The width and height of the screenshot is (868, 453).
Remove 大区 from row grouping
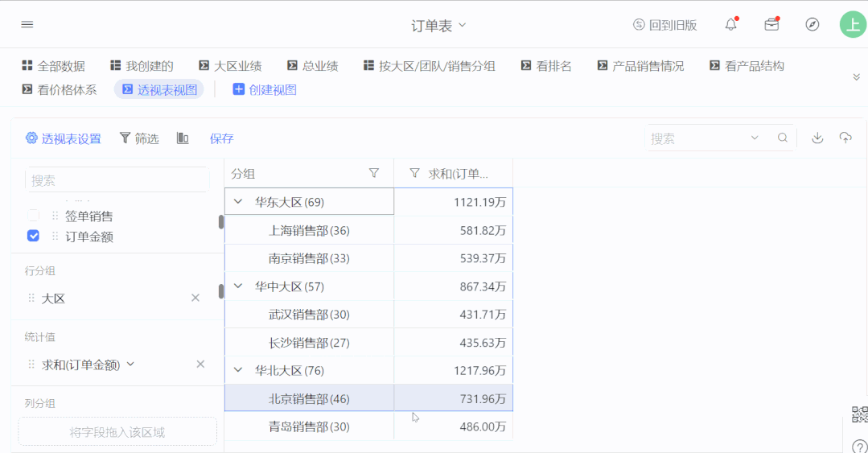195,298
